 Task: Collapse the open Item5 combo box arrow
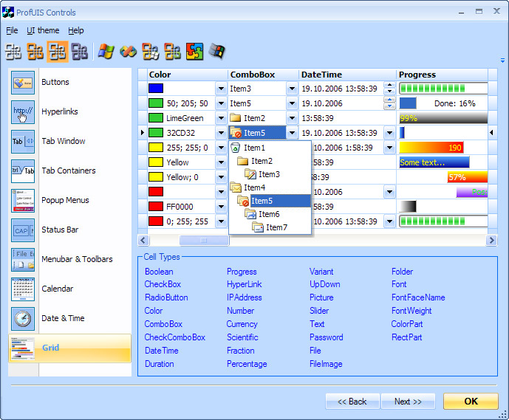click(292, 133)
